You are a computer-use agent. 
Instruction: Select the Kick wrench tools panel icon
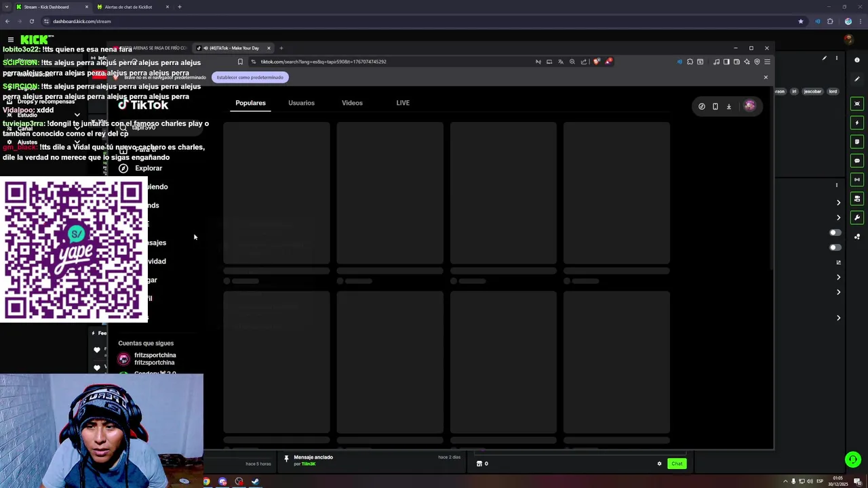tap(857, 218)
